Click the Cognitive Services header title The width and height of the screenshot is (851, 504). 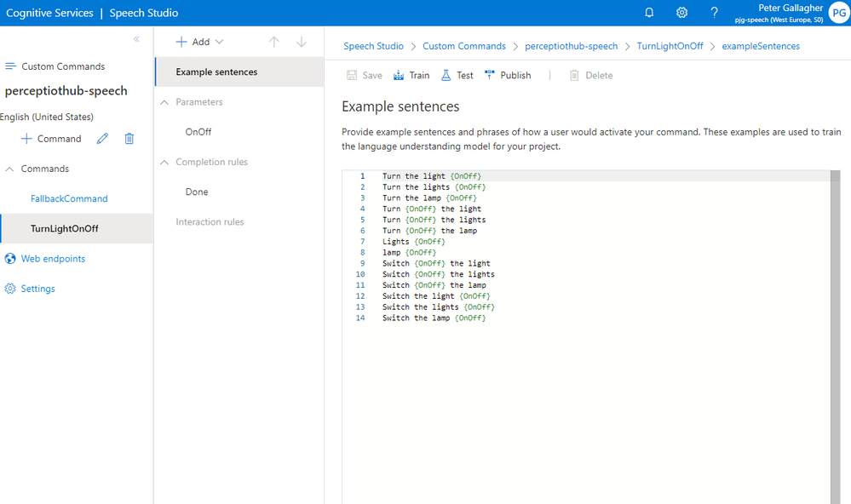pos(49,13)
